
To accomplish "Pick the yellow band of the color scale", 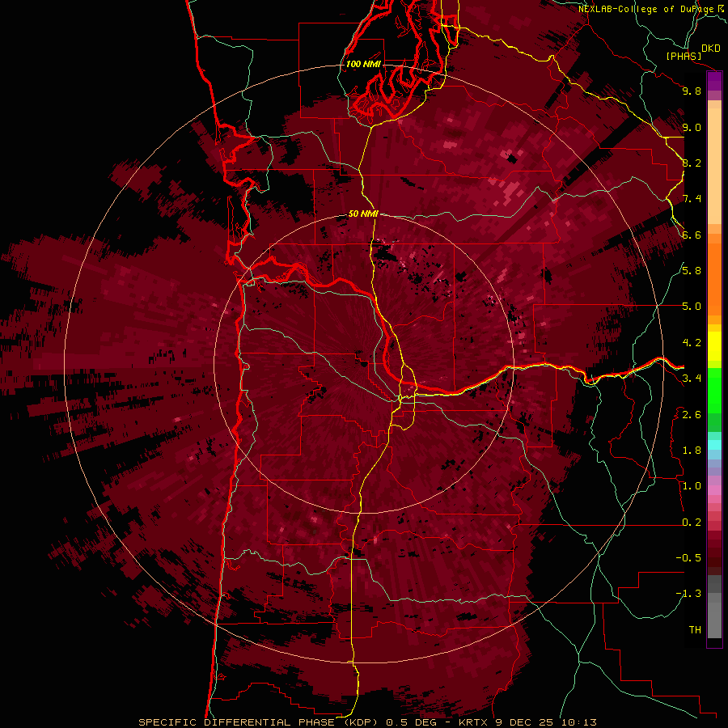I will click(x=714, y=346).
